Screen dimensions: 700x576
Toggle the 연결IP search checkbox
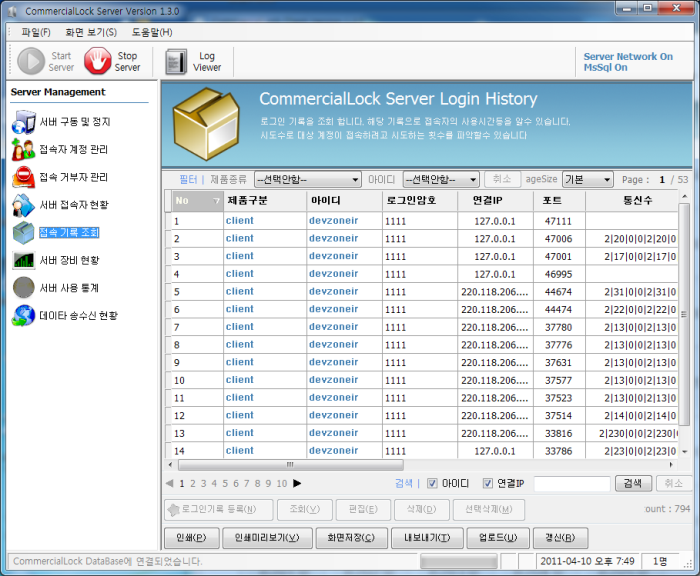click(488, 483)
